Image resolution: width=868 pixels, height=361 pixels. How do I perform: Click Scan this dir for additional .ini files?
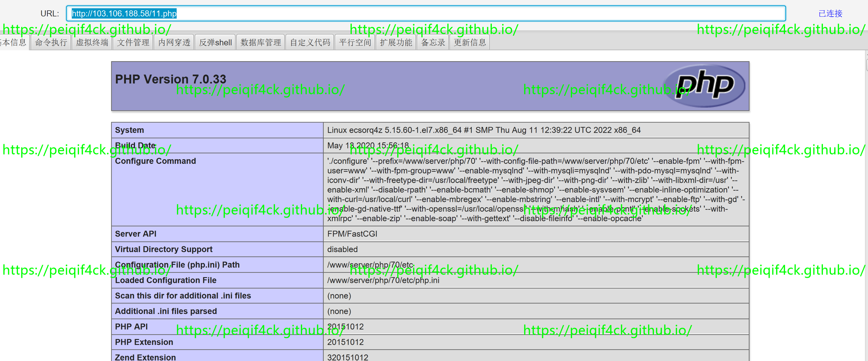coord(183,295)
